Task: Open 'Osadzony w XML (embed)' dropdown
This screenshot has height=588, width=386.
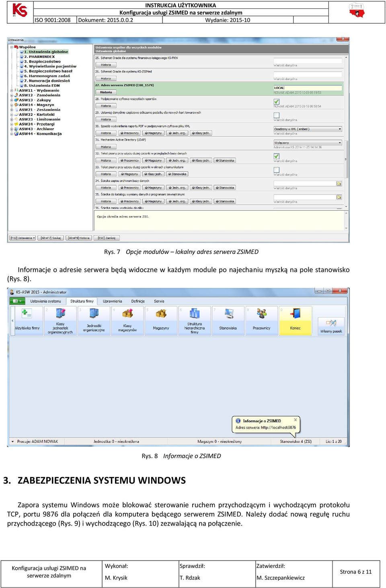Action: tap(308, 129)
